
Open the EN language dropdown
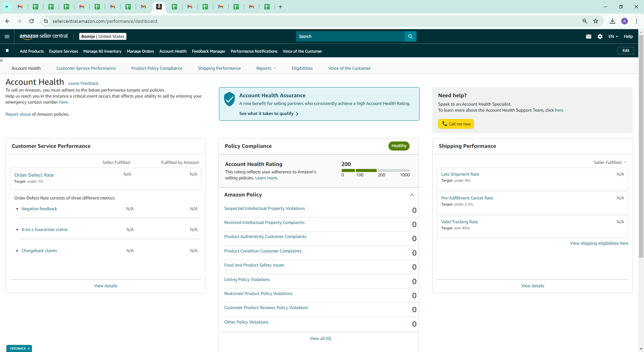(x=613, y=37)
